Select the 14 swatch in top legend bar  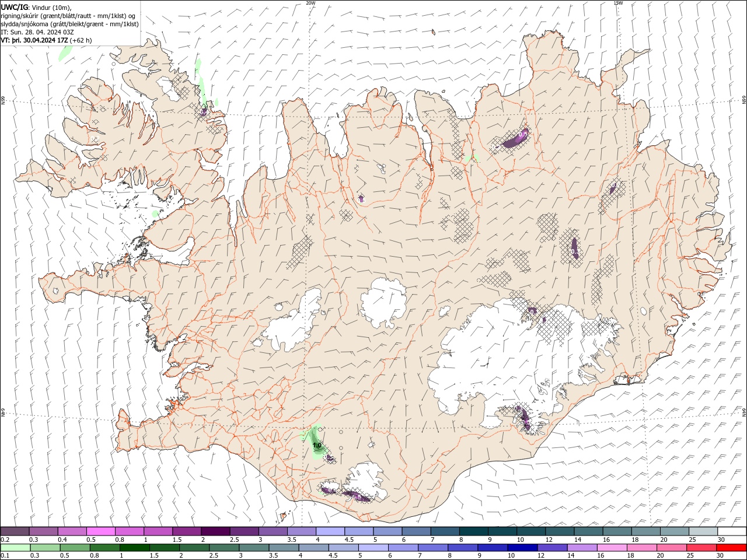tap(588, 531)
